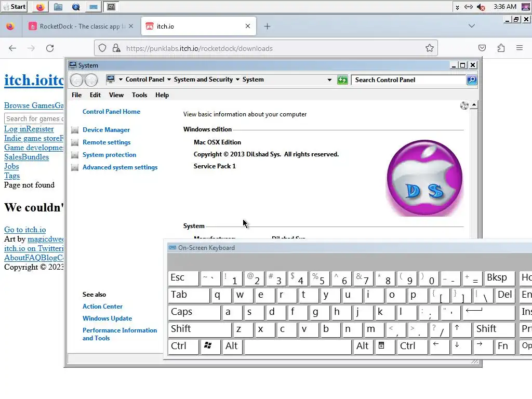Click the context menu key on keyboard
This screenshot has width=532, height=399.
(384, 346)
